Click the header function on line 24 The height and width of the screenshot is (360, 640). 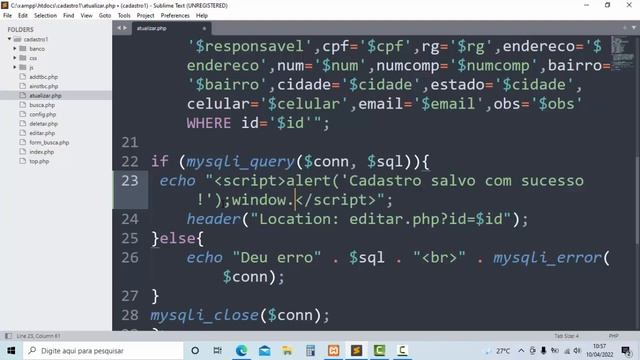click(213, 219)
